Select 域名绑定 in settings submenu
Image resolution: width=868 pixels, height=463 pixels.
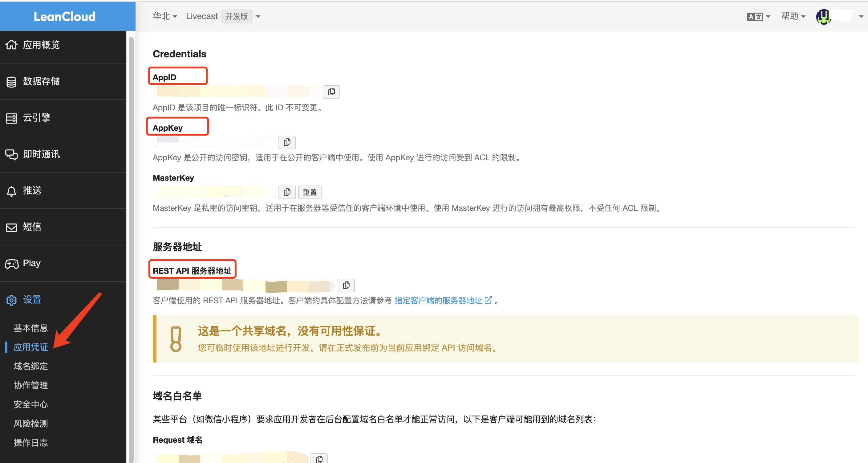tap(31, 366)
